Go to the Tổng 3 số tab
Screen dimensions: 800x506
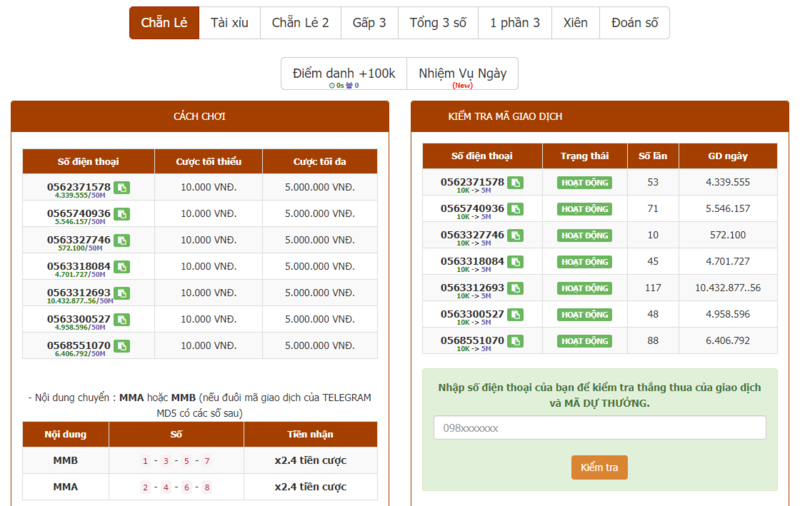[437, 23]
